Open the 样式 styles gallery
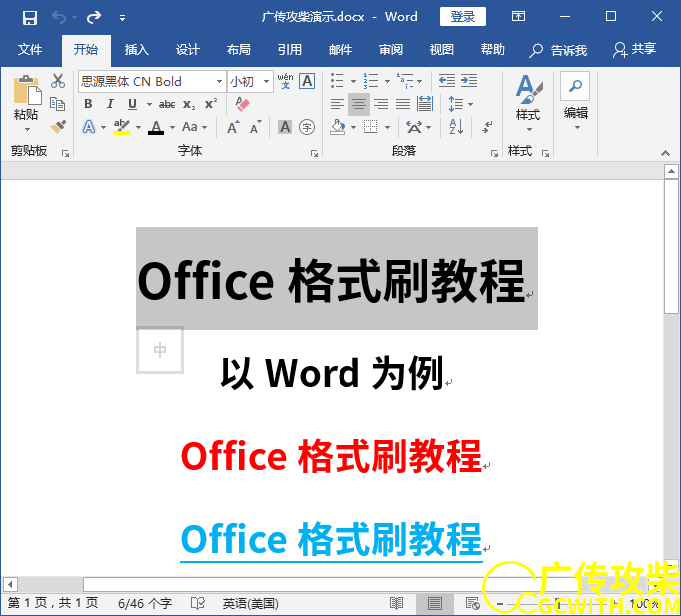The height and width of the screenshot is (616, 681). 528,104
